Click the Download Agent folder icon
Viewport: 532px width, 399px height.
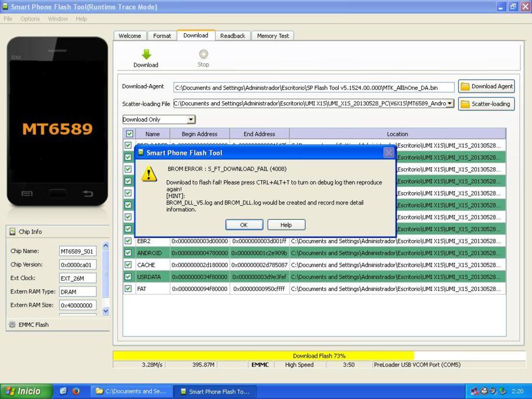[x=465, y=86]
